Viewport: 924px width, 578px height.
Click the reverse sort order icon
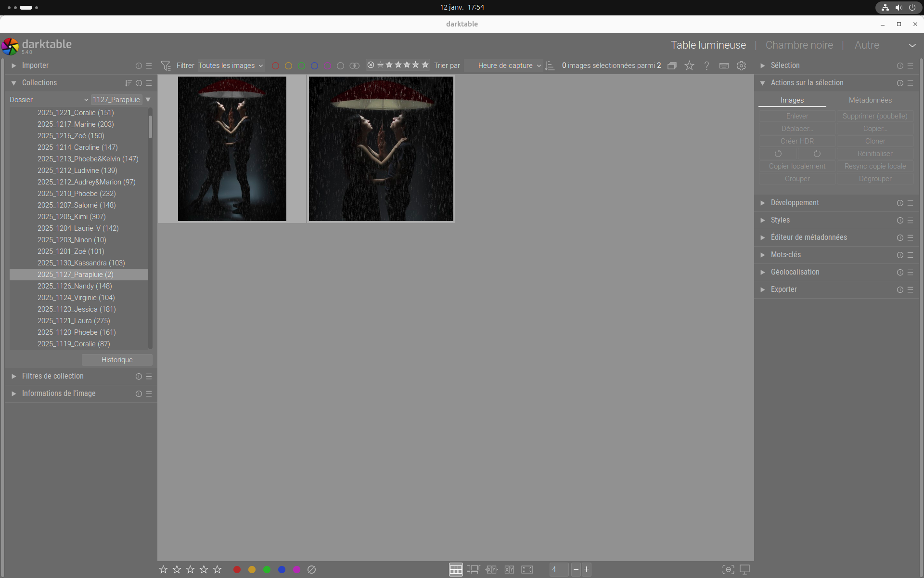point(550,66)
